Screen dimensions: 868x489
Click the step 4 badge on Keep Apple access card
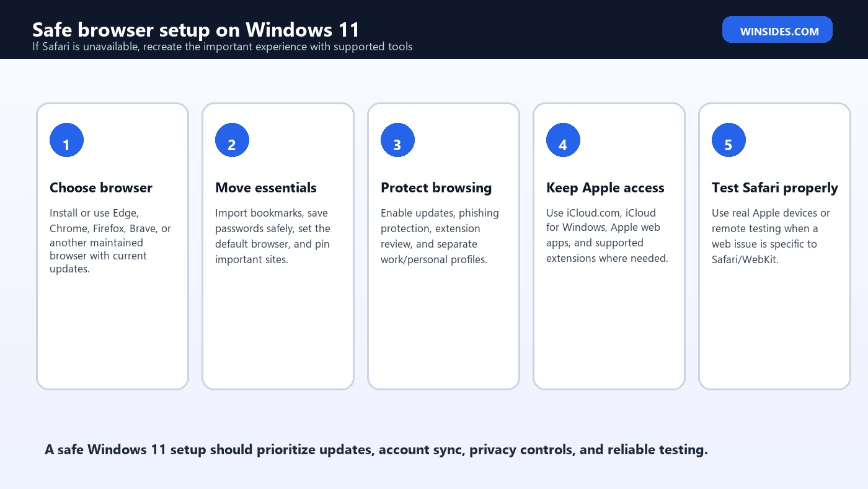563,140
